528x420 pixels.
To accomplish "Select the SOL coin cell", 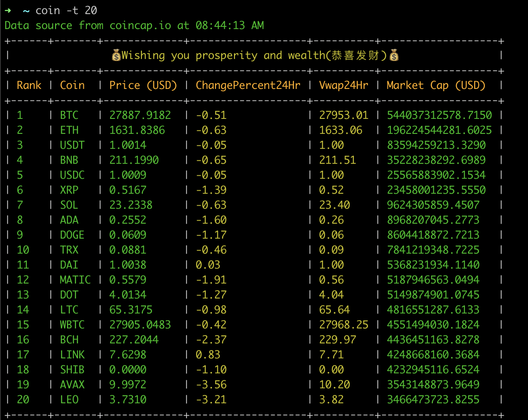I will 69,205.
